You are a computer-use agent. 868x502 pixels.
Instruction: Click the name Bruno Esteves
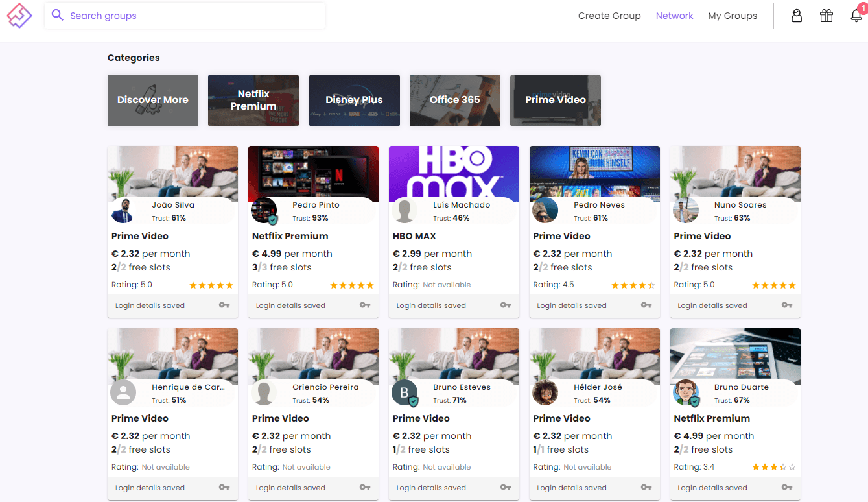point(462,387)
